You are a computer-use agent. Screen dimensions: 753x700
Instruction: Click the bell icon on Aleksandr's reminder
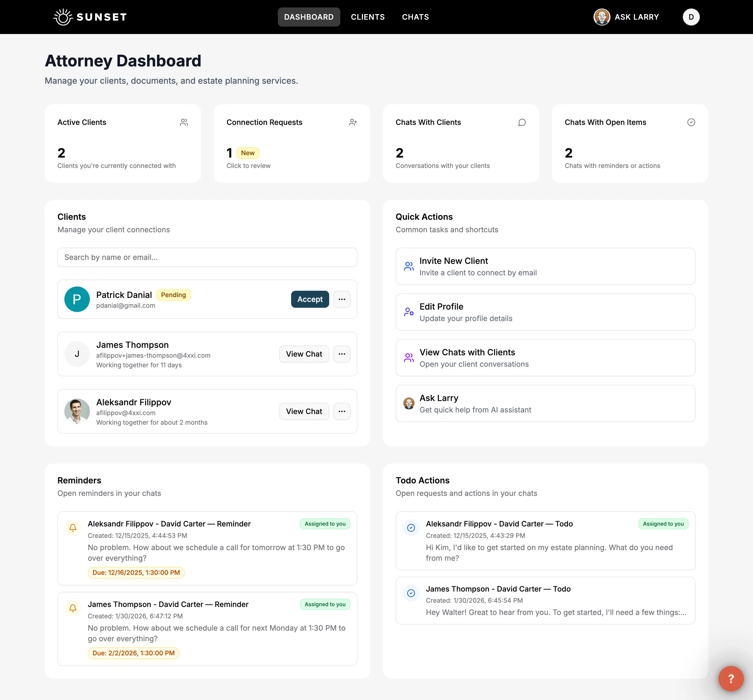coord(73,528)
